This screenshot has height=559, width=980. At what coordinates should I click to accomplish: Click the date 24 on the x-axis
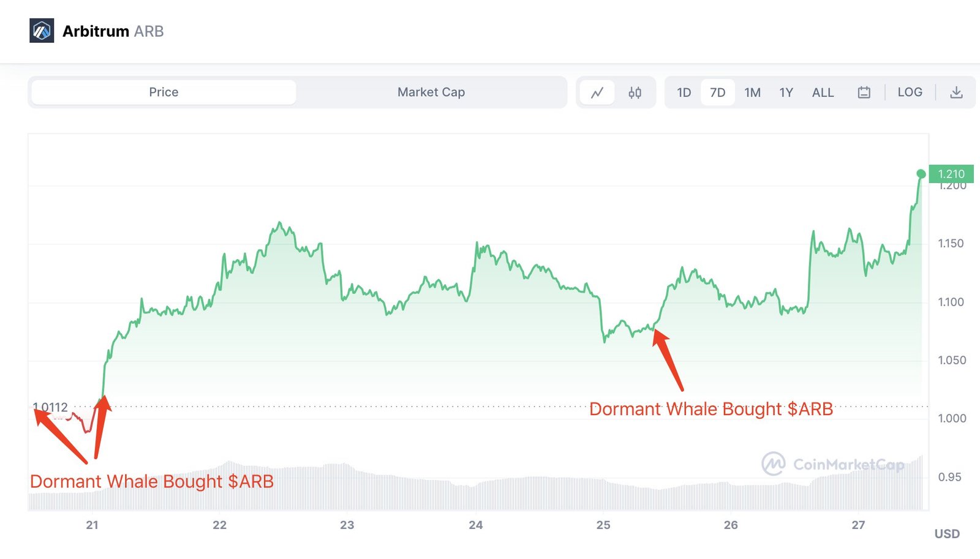475,525
